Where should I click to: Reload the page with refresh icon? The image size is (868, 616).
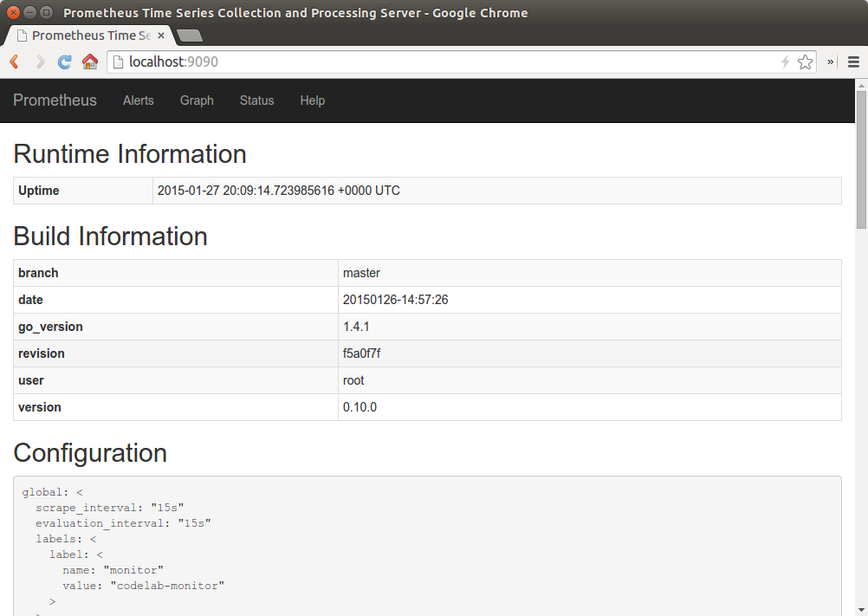click(x=65, y=62)
